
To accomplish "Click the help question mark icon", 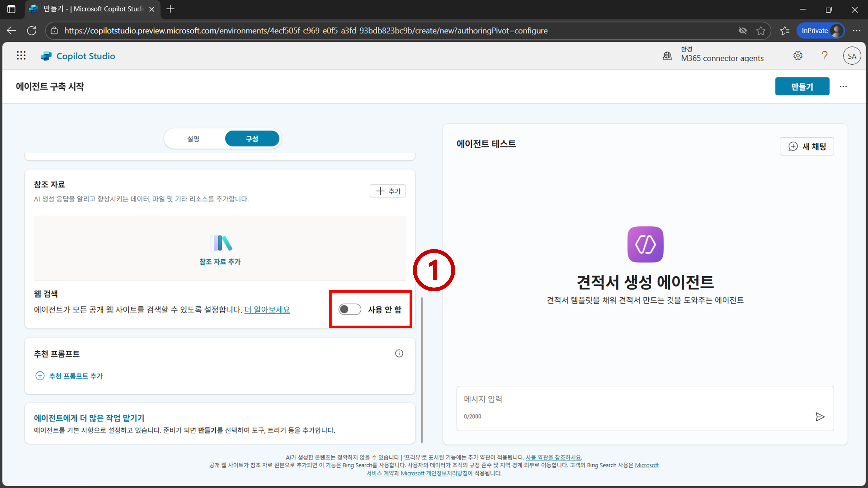I will click(x=825, y=56).
